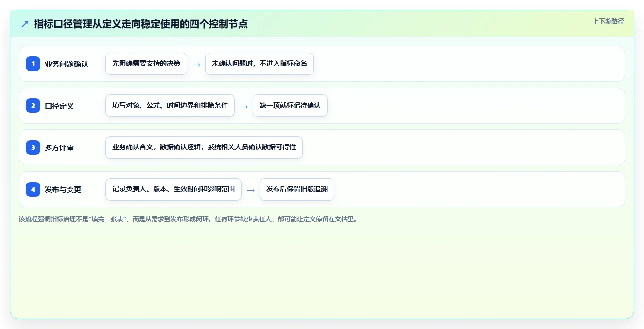Select the 发布与变更 step label
Image resolution: width=644 pixels, height=329 pixels.
[63, 189]
